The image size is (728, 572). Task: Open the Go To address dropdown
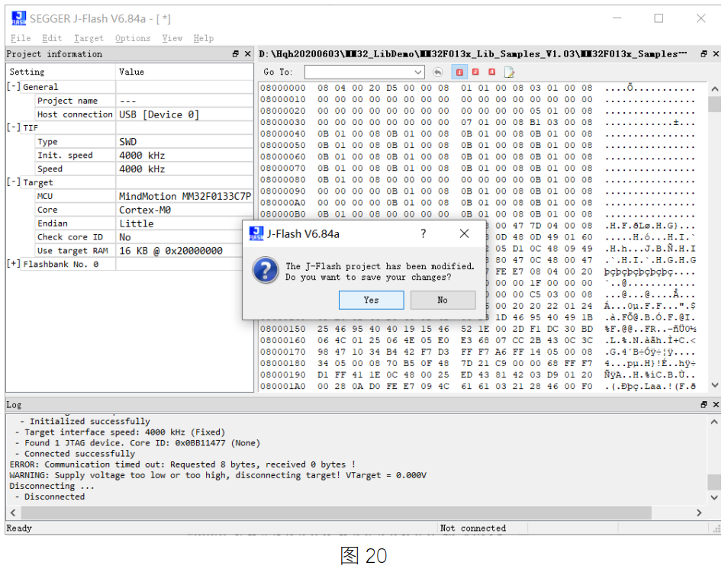(417, 72)
